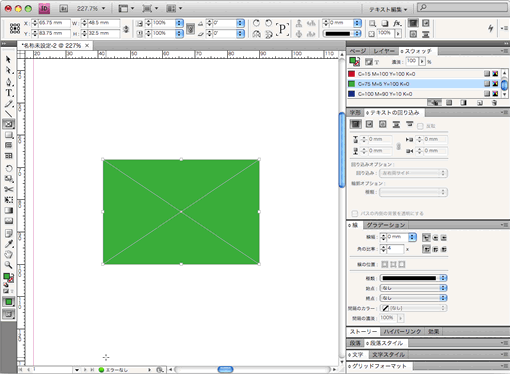510x374 pixels.
Task: Click the X position input field
Action: tap(54, 23)
